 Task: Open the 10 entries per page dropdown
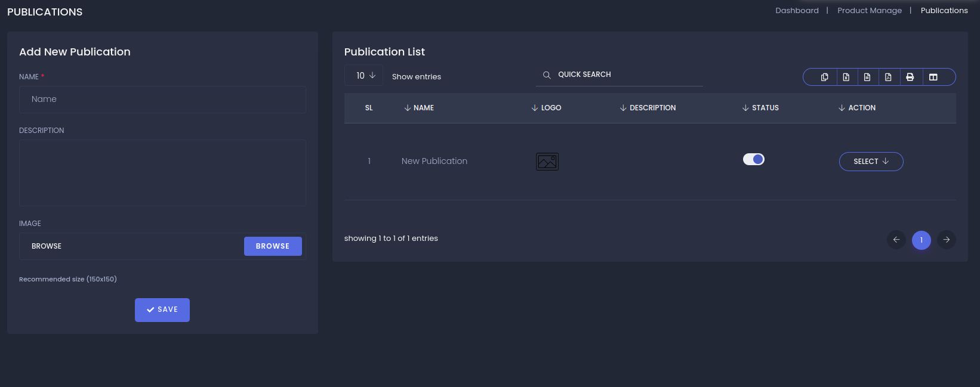pyautogui.click(x=364, y=76)
